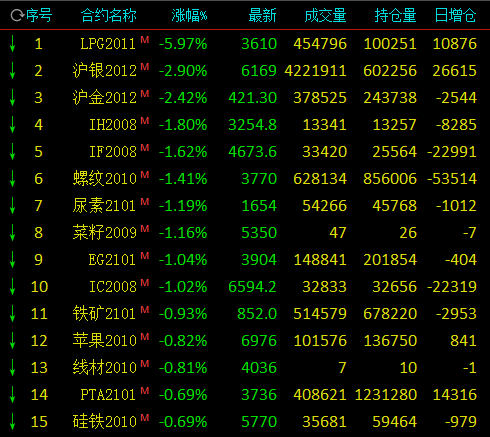
Task: Sort by the 最新 column header
Action: 263,15
